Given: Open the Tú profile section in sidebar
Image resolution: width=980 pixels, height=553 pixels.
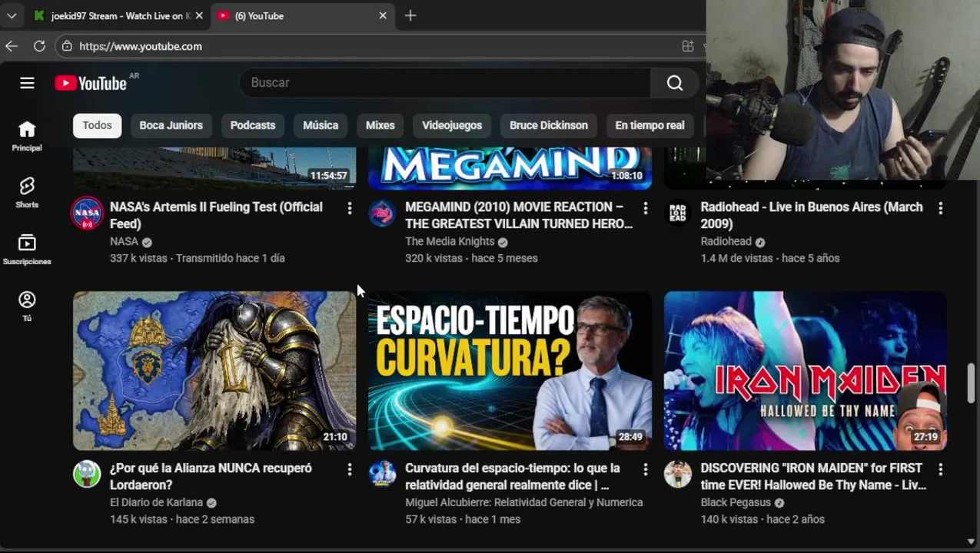Looking at the screenshot, I should tap(27, 306).
